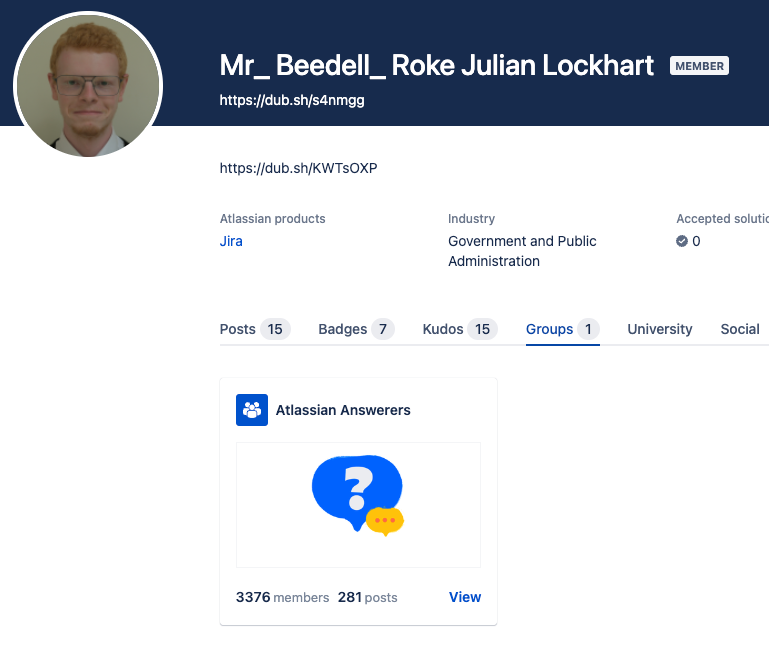Open the https://dub.sh/s4nmgg link

point(292,100)
